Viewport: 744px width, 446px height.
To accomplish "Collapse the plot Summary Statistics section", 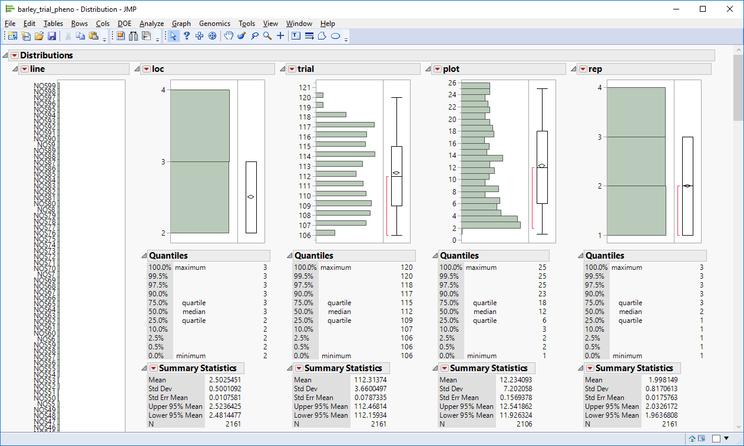I will (435, 368).
